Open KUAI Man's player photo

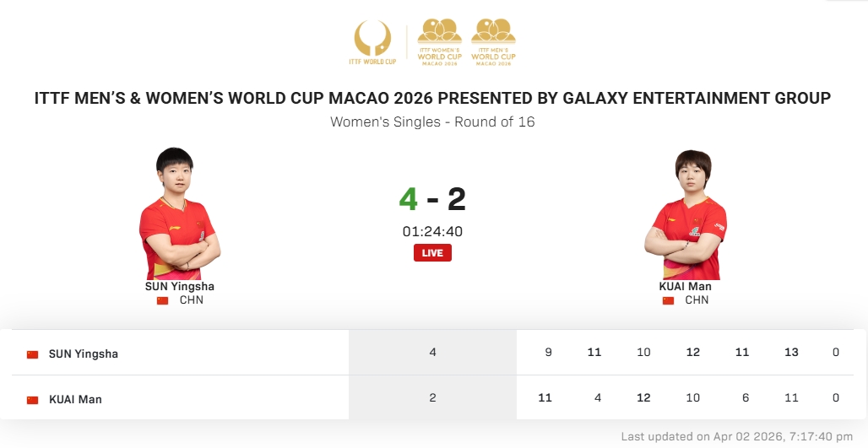[685, 214]
